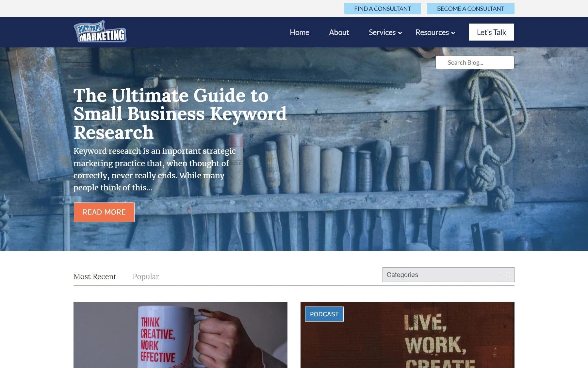Click the keyword research excerpt text
588x368 pixels.
155,169
